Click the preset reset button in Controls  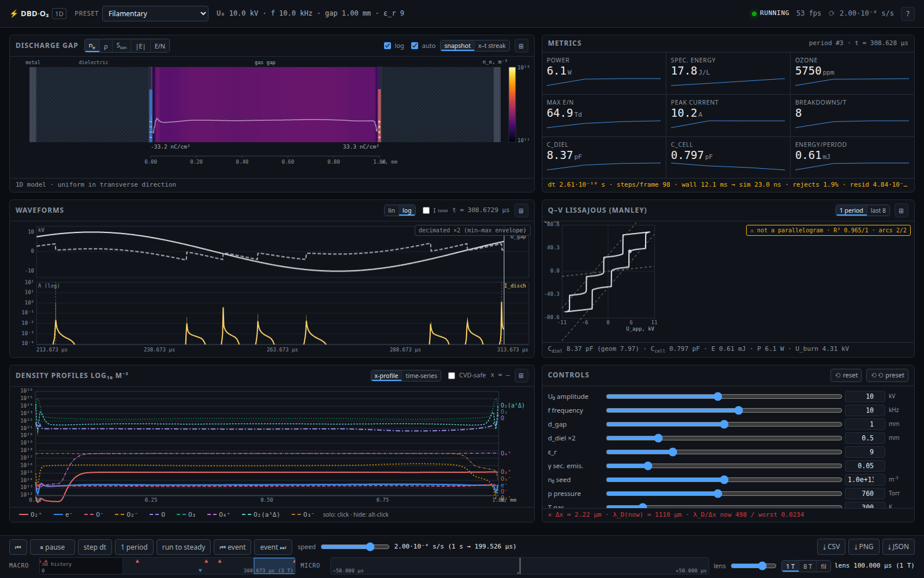pyautogui.click(x=888, y=376)
